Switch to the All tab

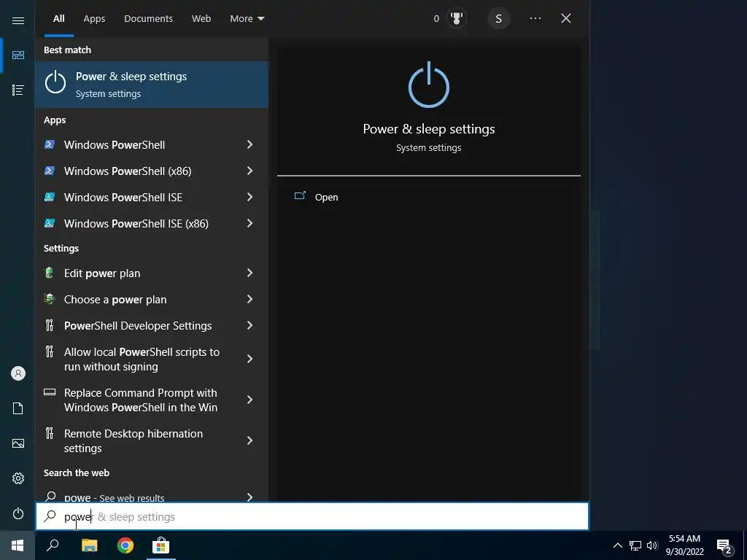(59, 18)
